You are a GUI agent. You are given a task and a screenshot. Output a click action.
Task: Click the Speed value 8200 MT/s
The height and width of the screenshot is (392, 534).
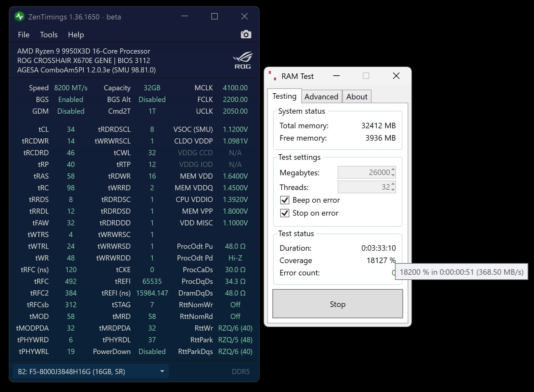[x=71, y=88]
